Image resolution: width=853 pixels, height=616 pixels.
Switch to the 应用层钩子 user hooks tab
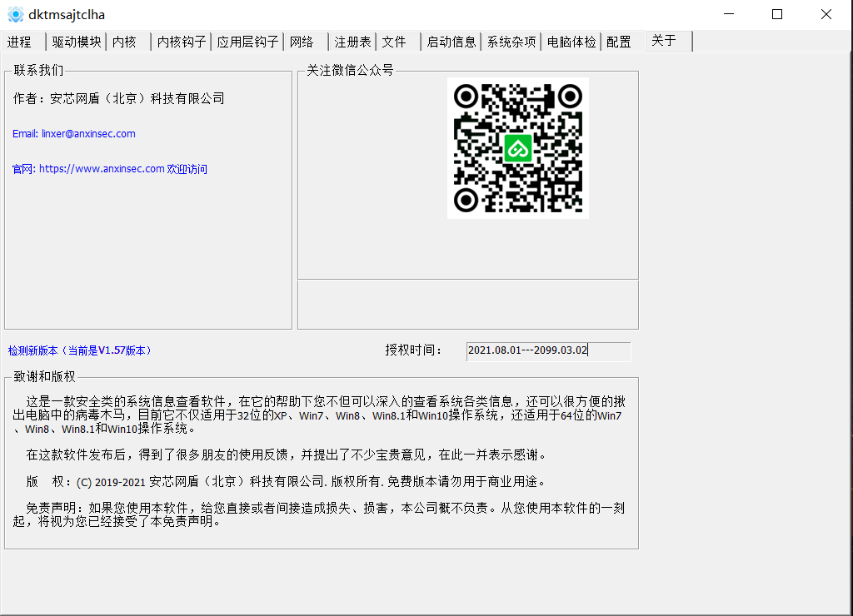click(x=247, y=41)
